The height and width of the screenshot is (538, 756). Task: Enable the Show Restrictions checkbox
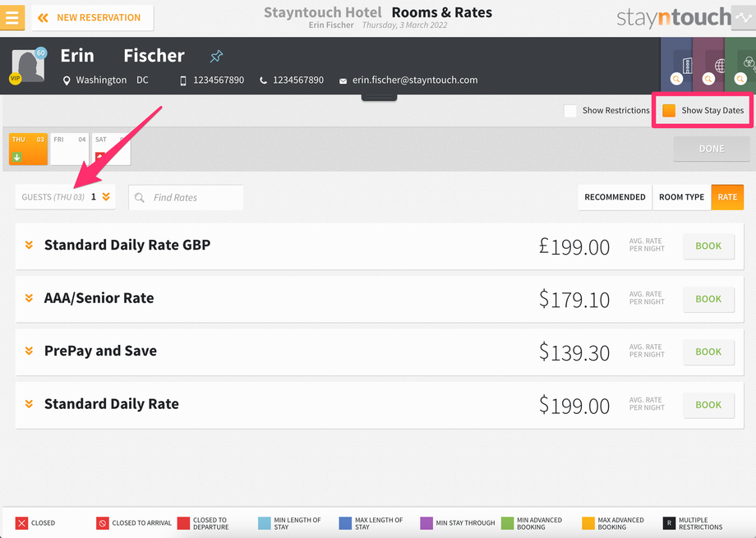pos(570,111)
